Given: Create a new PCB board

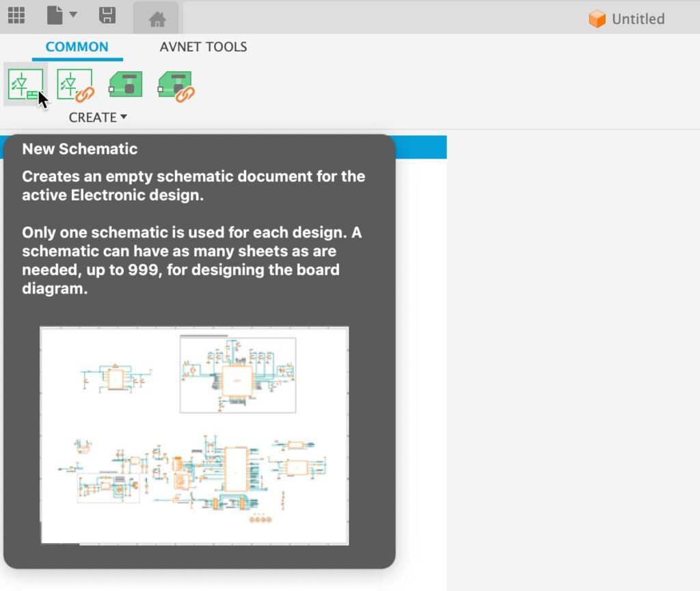Looking at the screenshot, I should coord(126,84).
